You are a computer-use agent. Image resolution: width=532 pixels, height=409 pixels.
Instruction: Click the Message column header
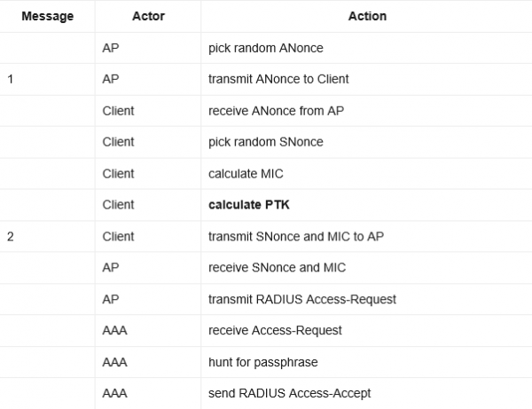click(x=48, y=16)
